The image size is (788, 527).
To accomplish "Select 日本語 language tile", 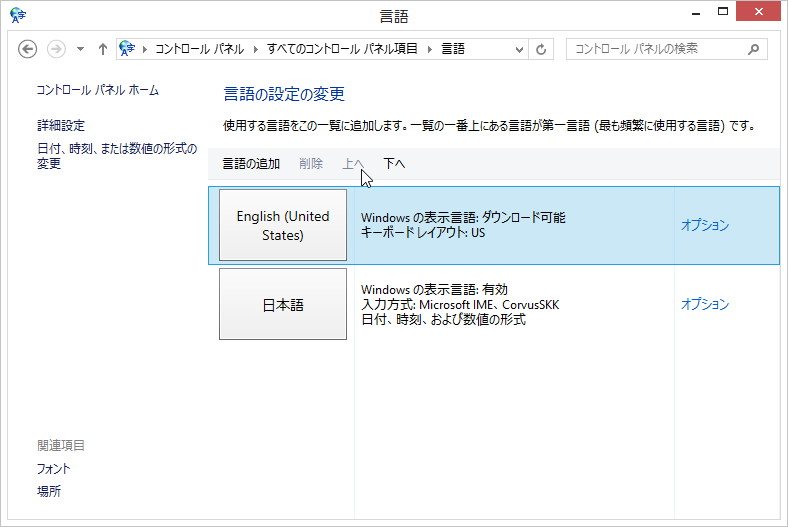I will coord(283,304).
